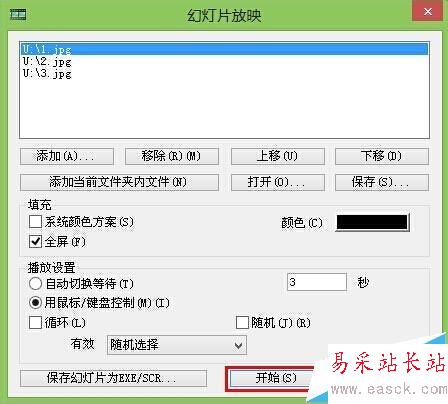The width and height of the screenshot is (448, 404).
Task: Uncheck the 全屏(F) checkbox
Action: click(x=35, y=241)
